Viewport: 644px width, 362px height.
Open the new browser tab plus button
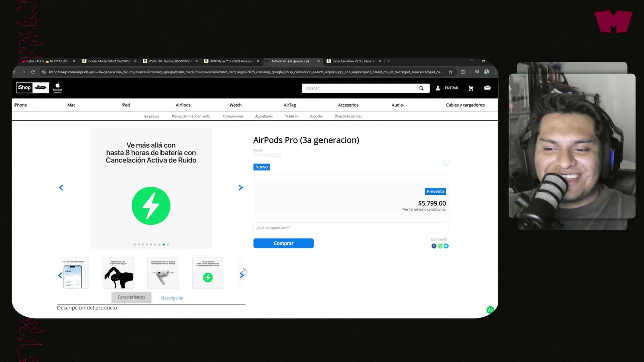389,61
